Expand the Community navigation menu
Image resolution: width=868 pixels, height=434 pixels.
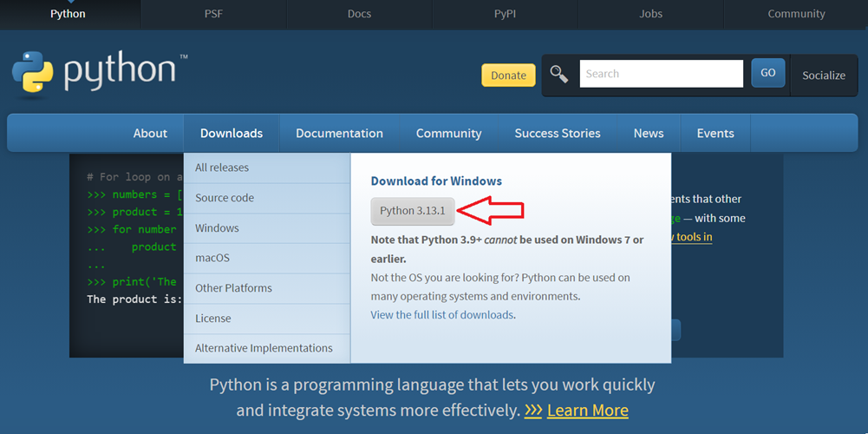pos(448,133)
